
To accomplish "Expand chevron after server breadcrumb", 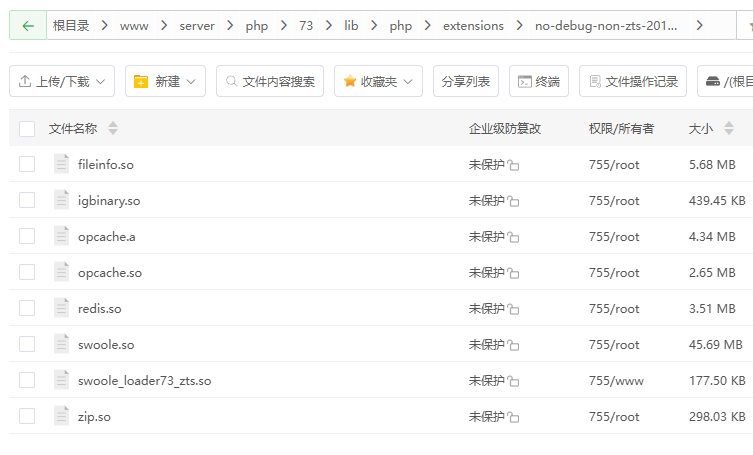I will pyautogui.click(x=231, y=25).
